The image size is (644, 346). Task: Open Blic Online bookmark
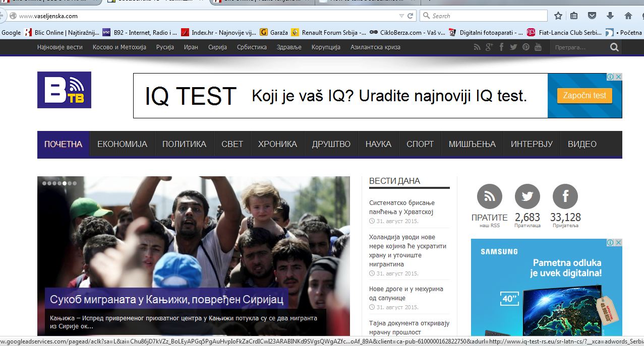coord(62,32)
